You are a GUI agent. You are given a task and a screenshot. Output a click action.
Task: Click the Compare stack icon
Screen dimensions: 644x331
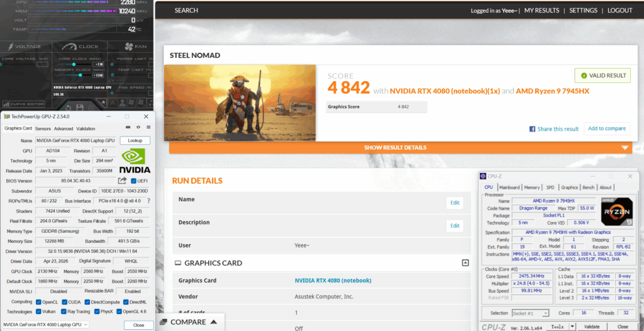click(x=164, y=322)
